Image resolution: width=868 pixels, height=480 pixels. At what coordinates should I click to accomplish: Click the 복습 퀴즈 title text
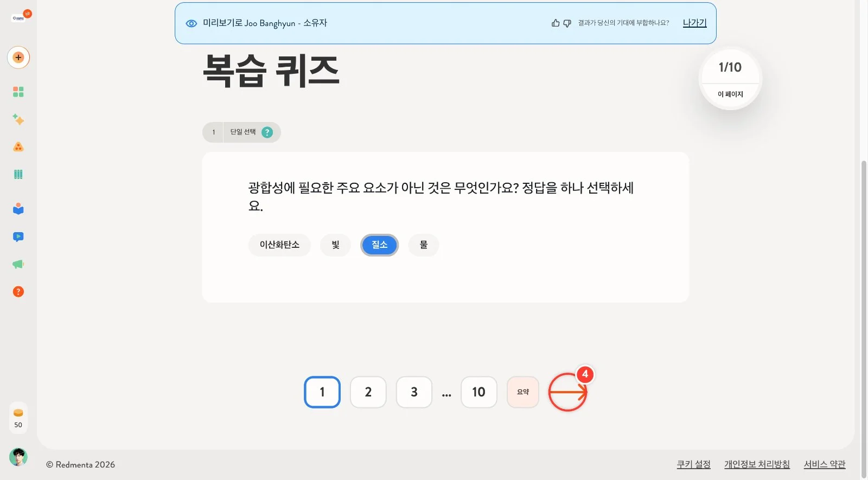[271, 71]
